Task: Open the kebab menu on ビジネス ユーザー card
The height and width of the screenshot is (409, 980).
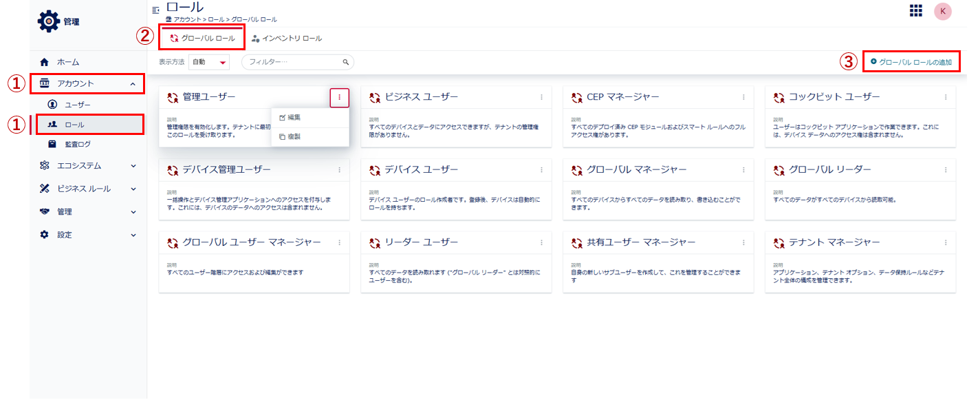Action: (541, 97)
